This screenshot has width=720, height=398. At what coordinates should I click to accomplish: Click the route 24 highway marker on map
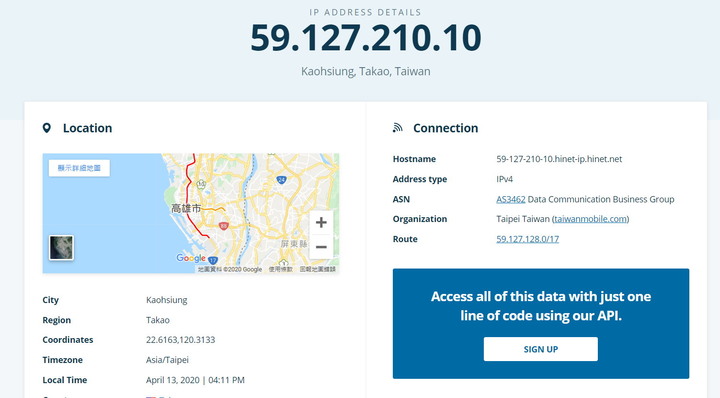point(281,179)
